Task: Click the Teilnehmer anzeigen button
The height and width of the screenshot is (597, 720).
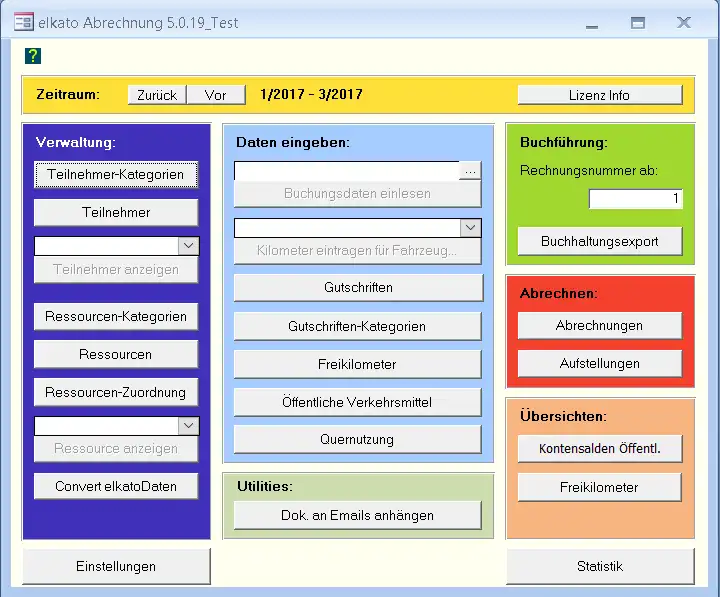Action: [x=116, y=270]
